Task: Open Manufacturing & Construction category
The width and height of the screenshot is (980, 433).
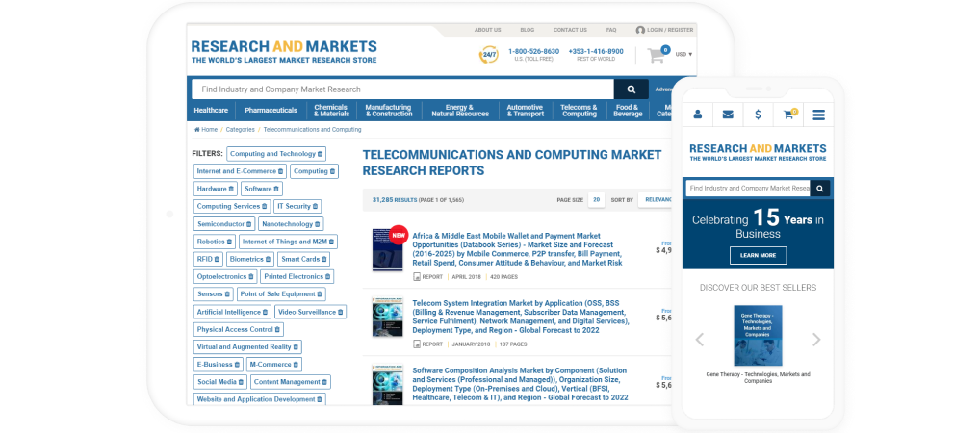Action: pos(389,111)
